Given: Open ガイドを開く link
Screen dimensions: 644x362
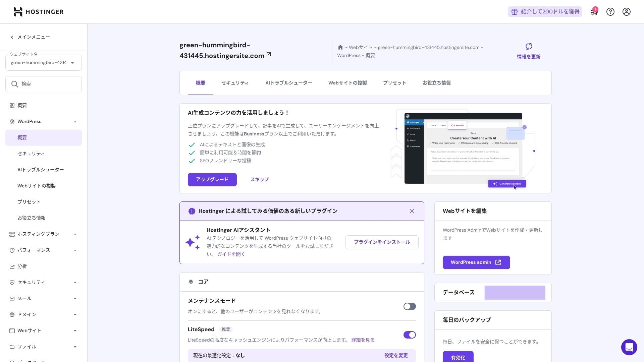Looking at the screenshot, I should pos(231,254).
